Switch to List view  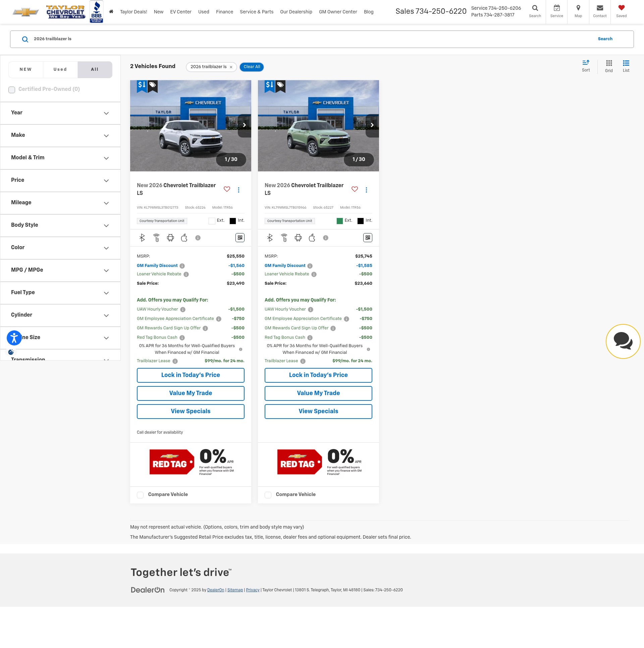point(626,66)
